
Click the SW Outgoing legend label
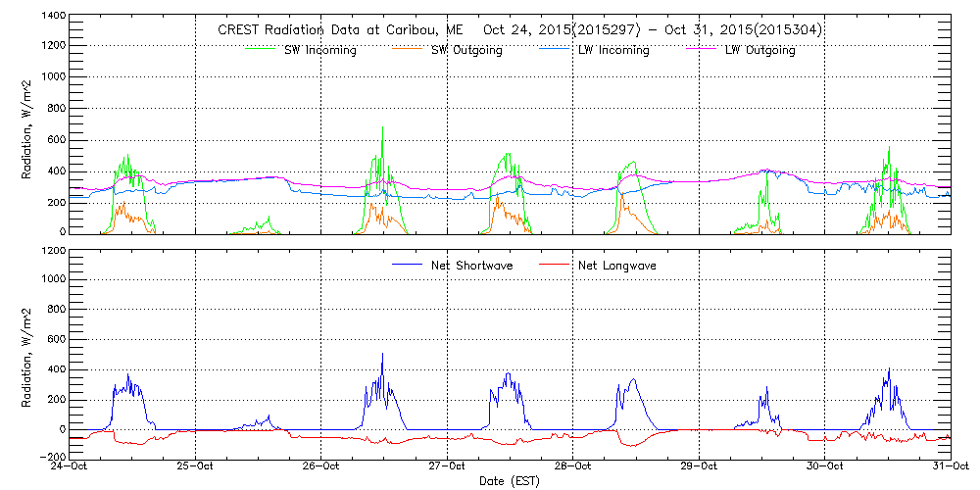click(x=466, y=50)
